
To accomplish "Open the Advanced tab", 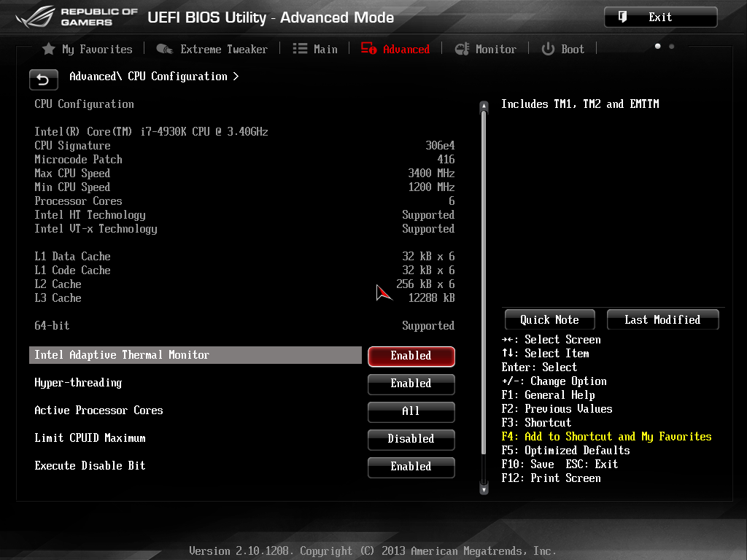I will (x=406, y=49).
